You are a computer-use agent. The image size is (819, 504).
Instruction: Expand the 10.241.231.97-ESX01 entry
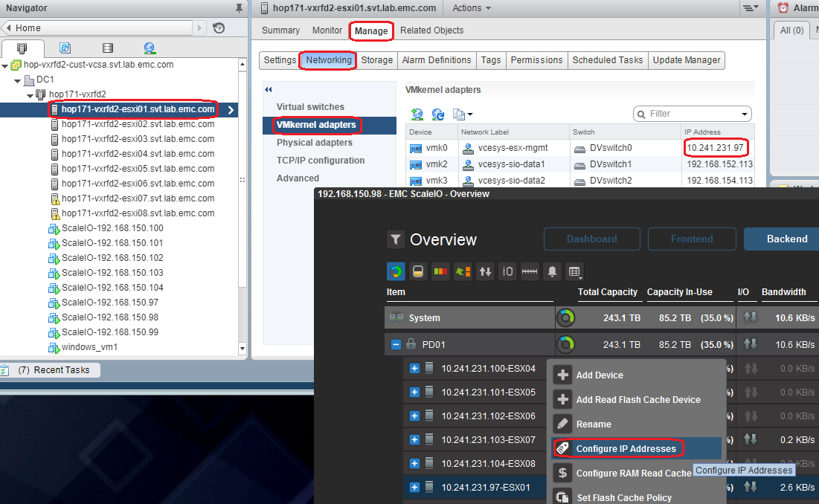[x=414, y=487]
